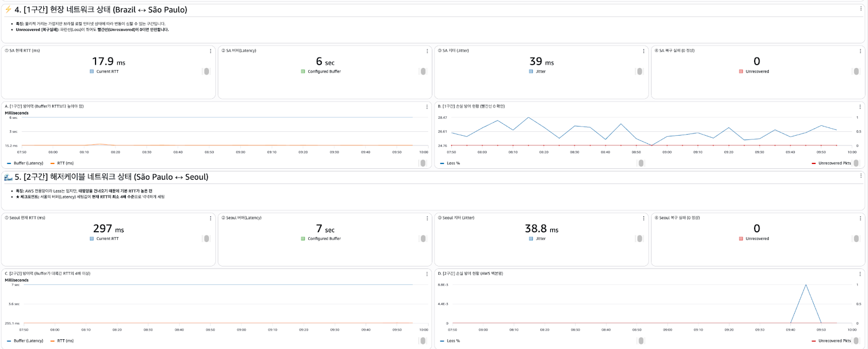868x349 pixels.
Task: Open the SA 버퍼(Latency) widget three-dot menu
Action: click(427, 51)
